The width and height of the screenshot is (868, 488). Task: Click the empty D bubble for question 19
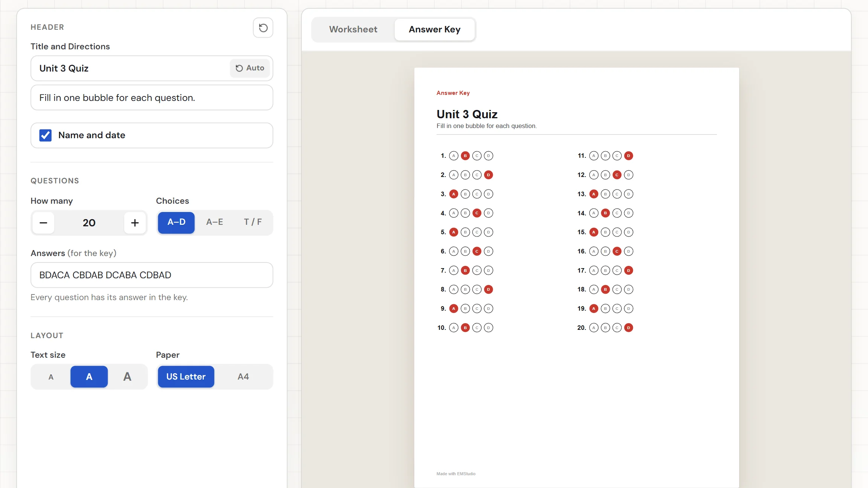click(x=628, y=309)
